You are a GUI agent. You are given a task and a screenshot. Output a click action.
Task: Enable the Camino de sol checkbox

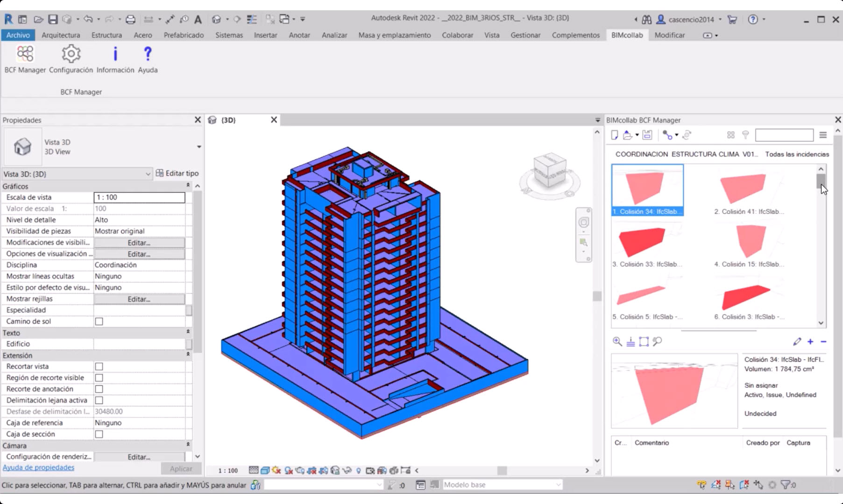(99, 321)
